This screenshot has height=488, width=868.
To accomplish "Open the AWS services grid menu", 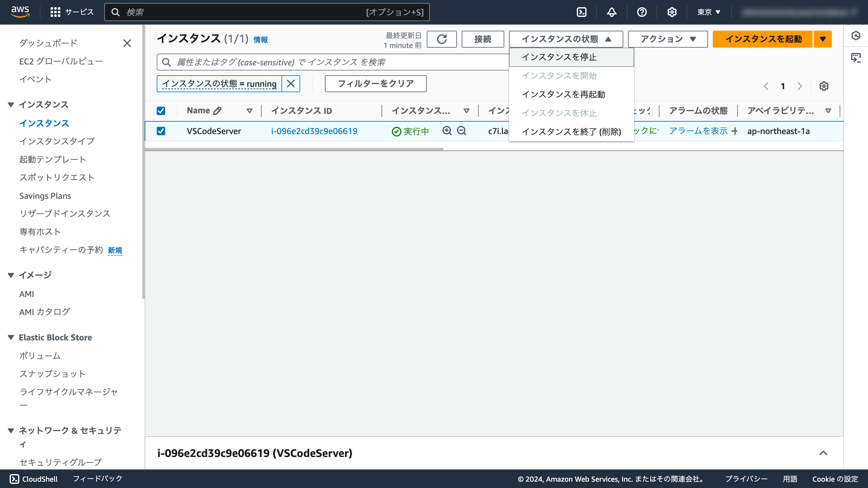I will [x=55, y=12].
